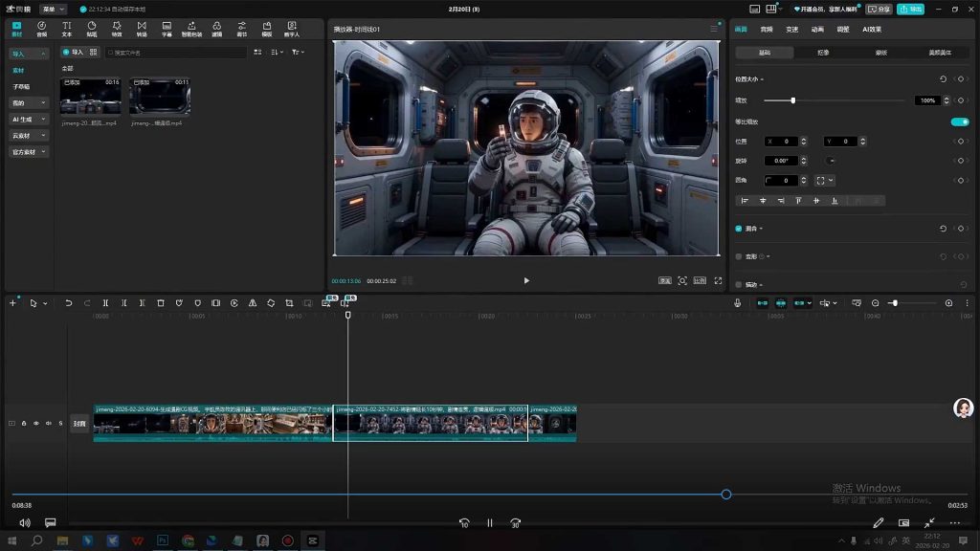Delete the selected clip with trash icon
Screen dimensions: 980x551
pos(161,303)
